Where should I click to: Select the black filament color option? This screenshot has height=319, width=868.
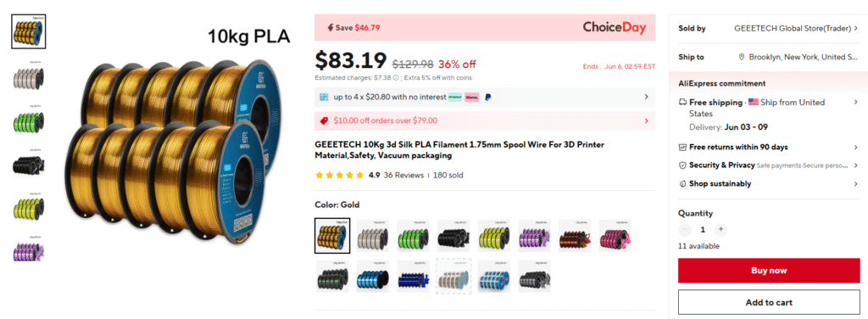(x=454, y=235)
